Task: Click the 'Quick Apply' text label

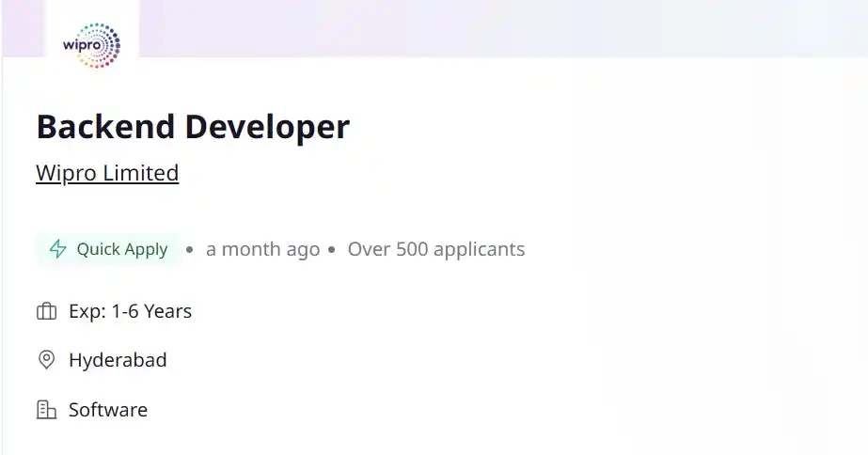Action: click(122, 250)
